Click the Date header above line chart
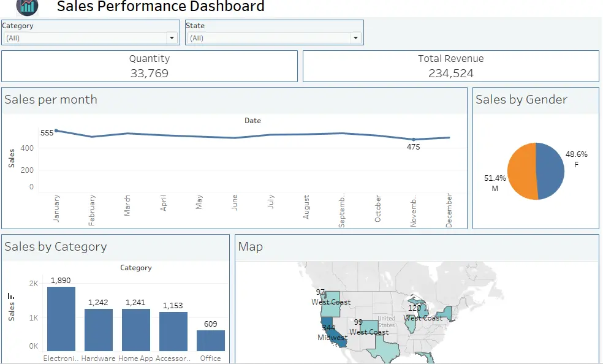The width and height of the screenshot is (603, 364). [252, 121]
